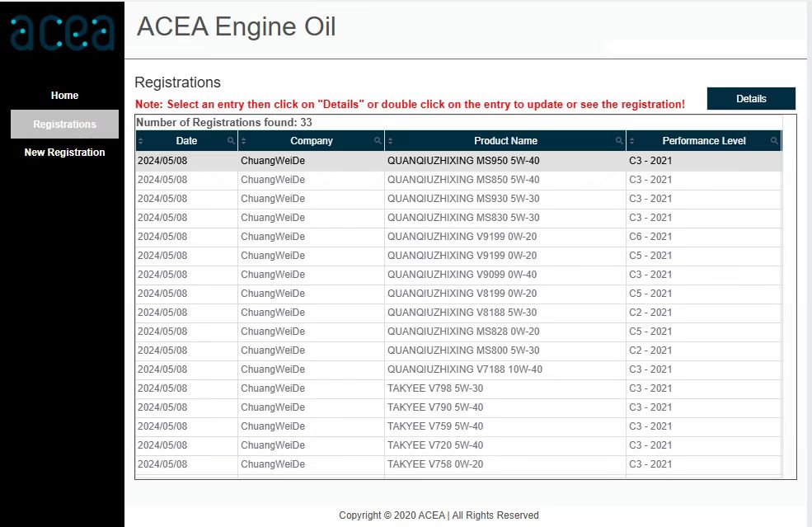Viewport: 812px width, 527px height.
Task: Select row QUANQIUZHIXING V7188 10W-40
Action: pyautogui.click(x=458, y=369)
